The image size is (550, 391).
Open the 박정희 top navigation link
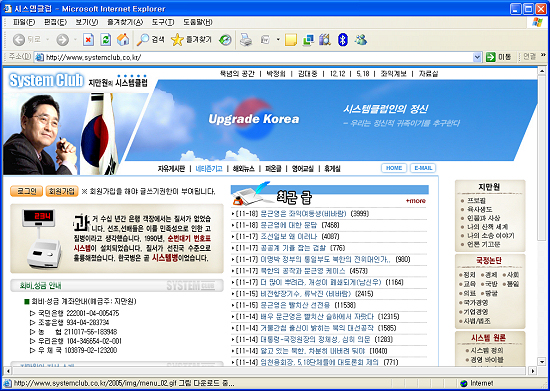coord(276,74)
